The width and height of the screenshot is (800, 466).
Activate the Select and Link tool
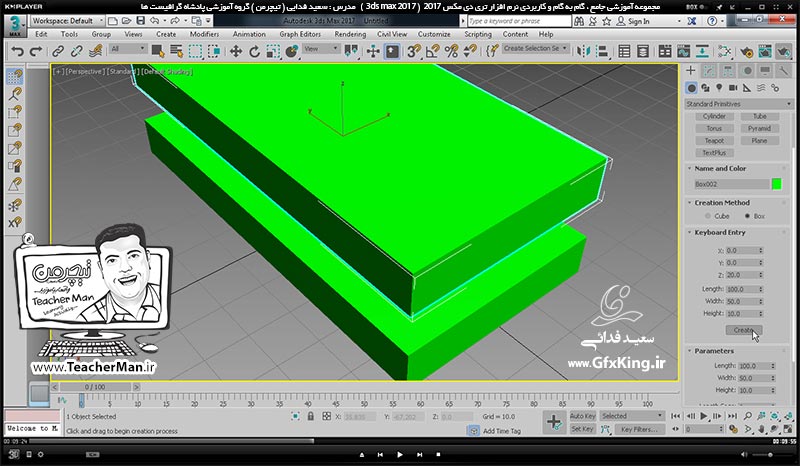[58, 51]
